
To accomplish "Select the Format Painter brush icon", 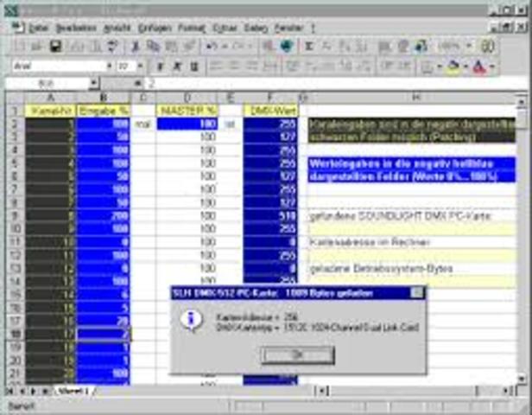I will (x=188, y=46).
